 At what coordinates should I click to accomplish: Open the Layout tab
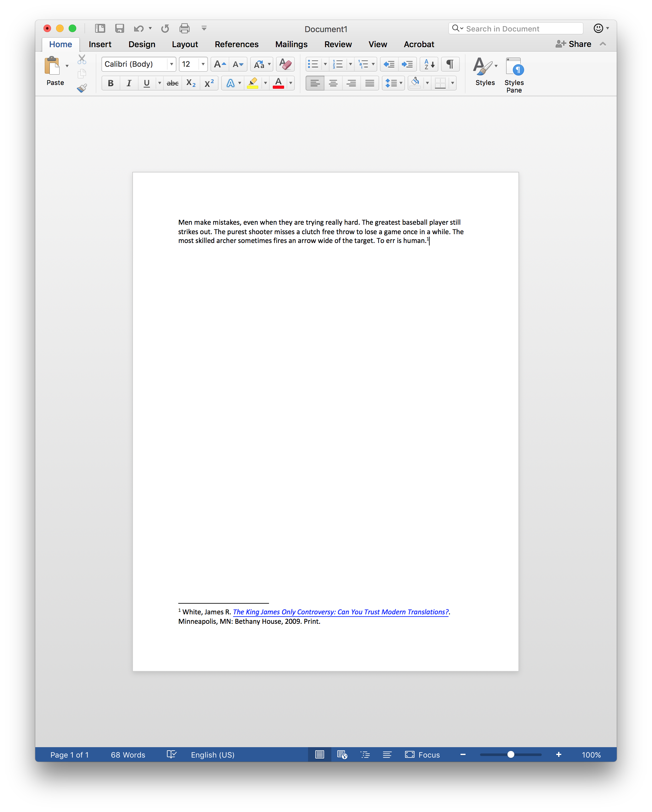[x=185, y=44]
